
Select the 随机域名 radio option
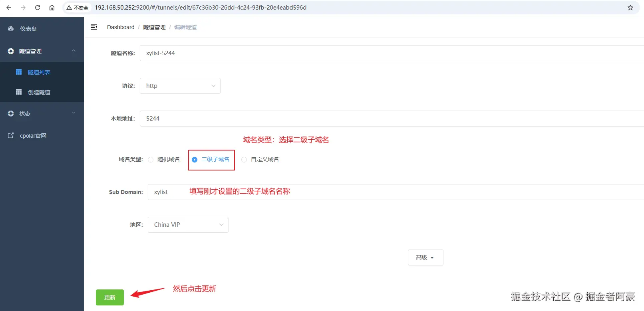(151, 160)
